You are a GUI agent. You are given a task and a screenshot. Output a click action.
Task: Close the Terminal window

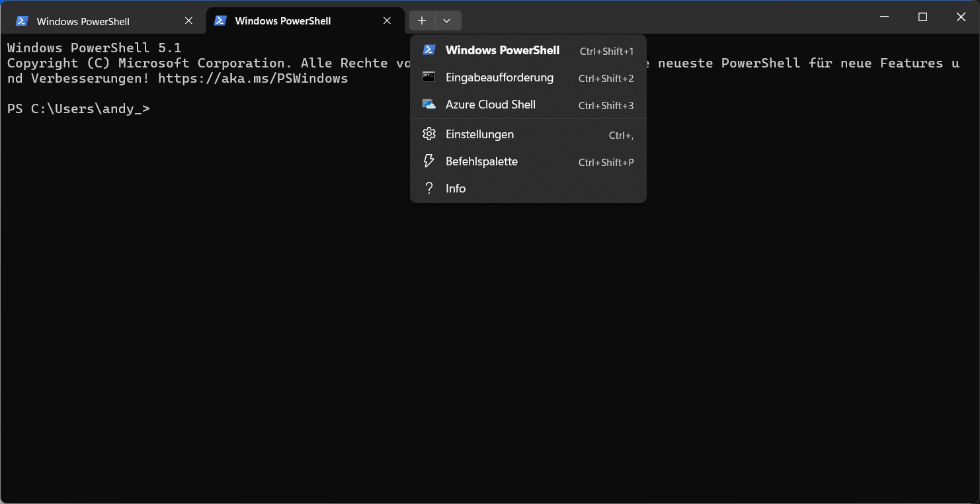click(x=961, y=17)
